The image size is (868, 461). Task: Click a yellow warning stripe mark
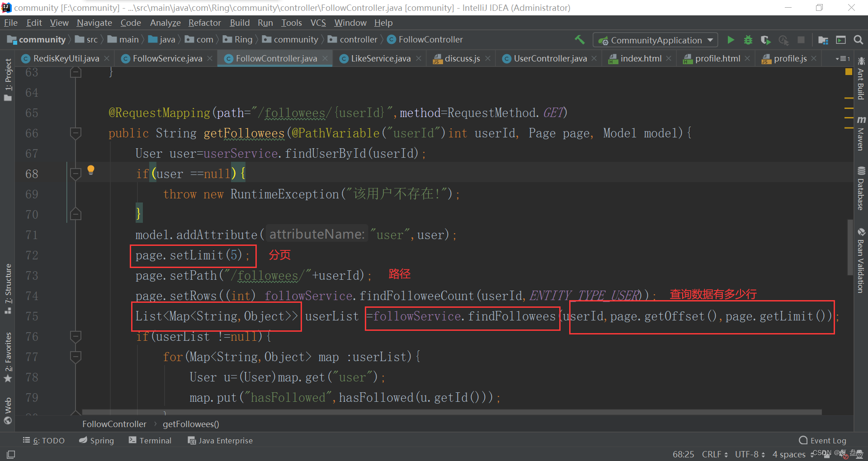[849, 98]
